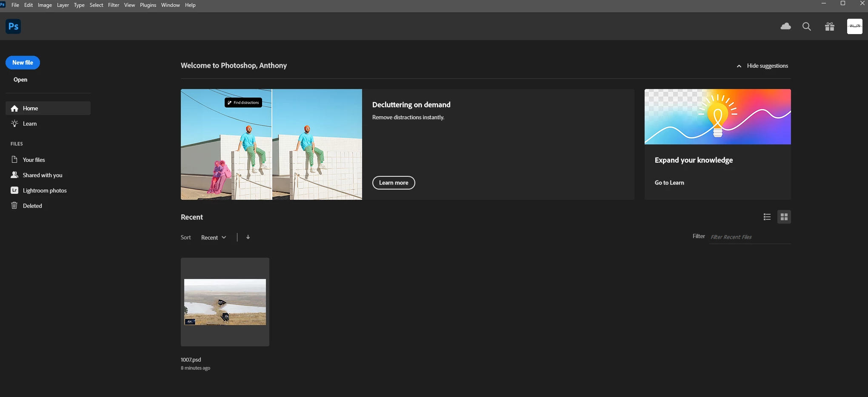This screenshot has height=397, width=868.
Task: Open the Edit menu
Action: click(29, 5)
